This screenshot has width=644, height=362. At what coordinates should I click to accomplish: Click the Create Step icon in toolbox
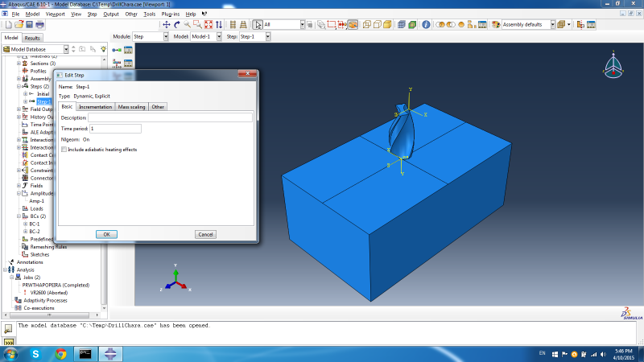click(117, 50)
